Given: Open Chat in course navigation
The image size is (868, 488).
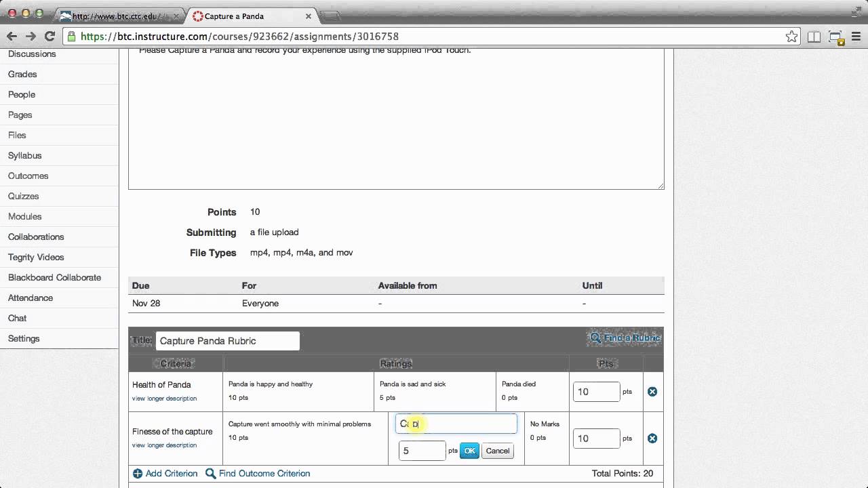Looking at the screenshot, I should [18, 318].
